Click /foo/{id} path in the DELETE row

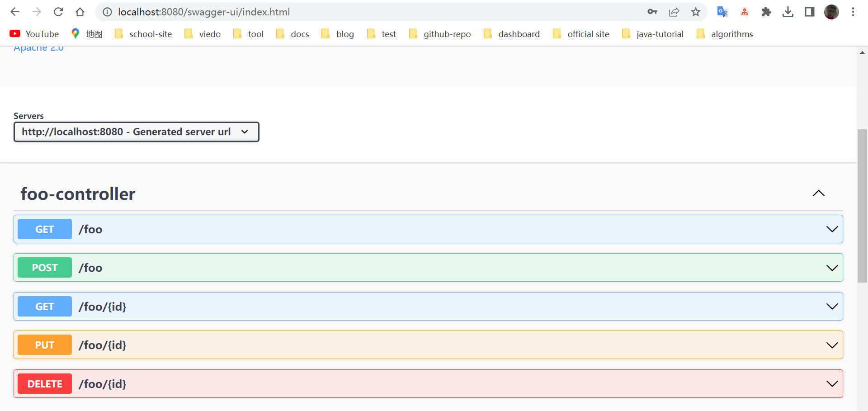(103, 384)
